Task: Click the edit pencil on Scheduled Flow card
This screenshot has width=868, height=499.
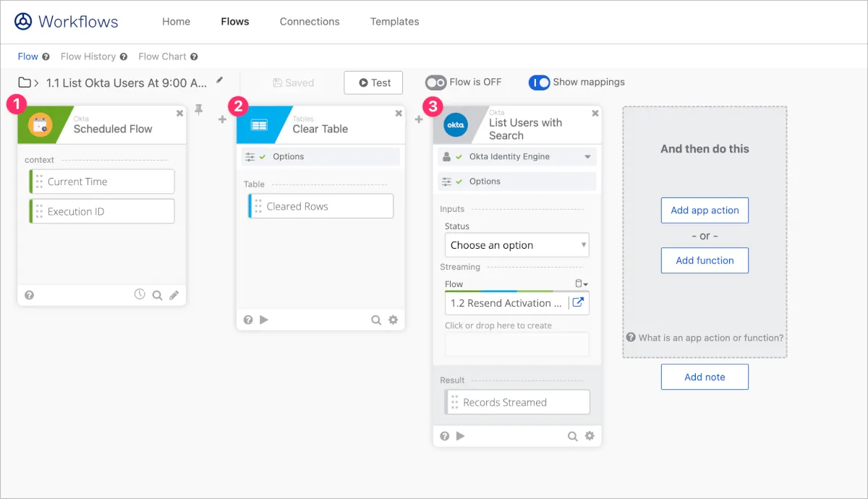Action: pyautogui.click(x=174, y=295)
